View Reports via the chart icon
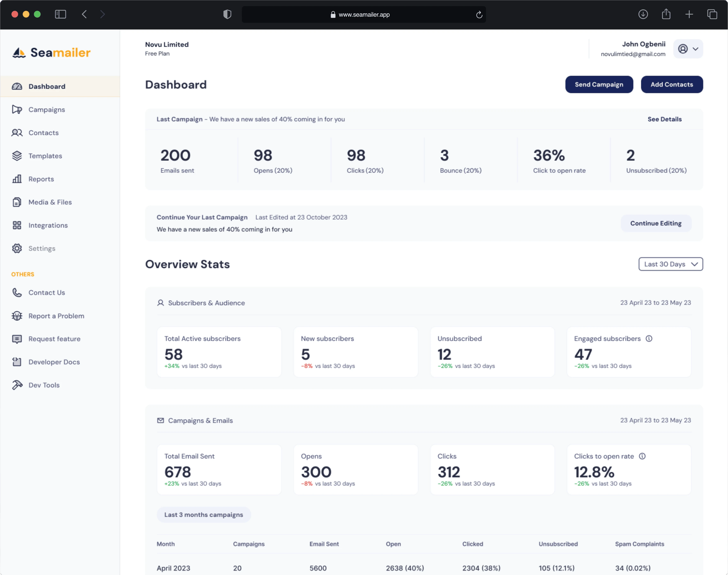The image size is (728, 575). pyautogui.click(x=17, y=179)
